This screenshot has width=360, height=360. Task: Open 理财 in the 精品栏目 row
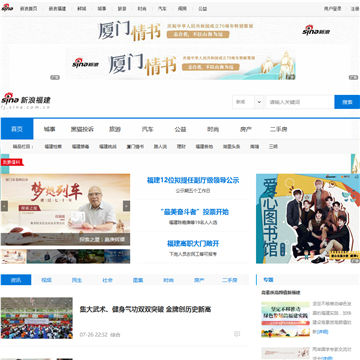(x=181, y=146)
